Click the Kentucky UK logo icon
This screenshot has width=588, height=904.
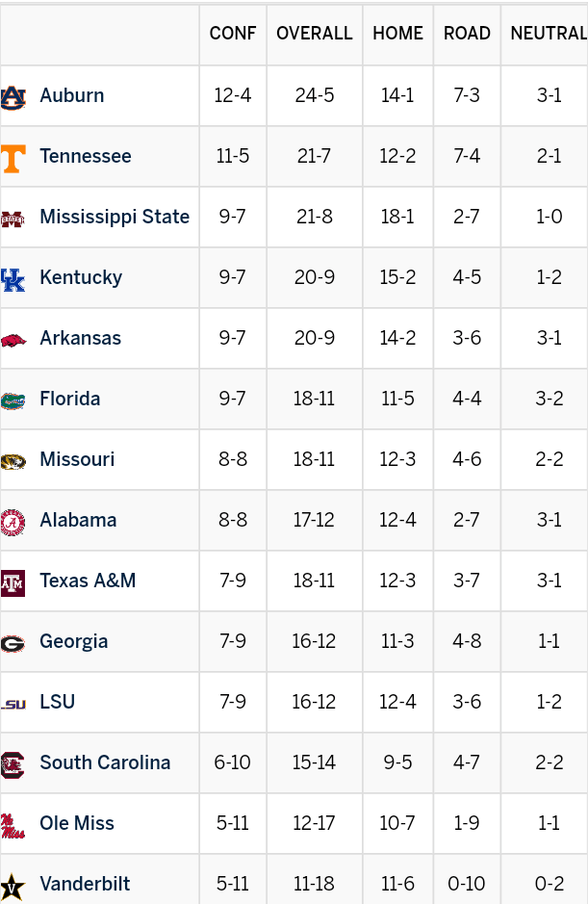tap(13, 278)
